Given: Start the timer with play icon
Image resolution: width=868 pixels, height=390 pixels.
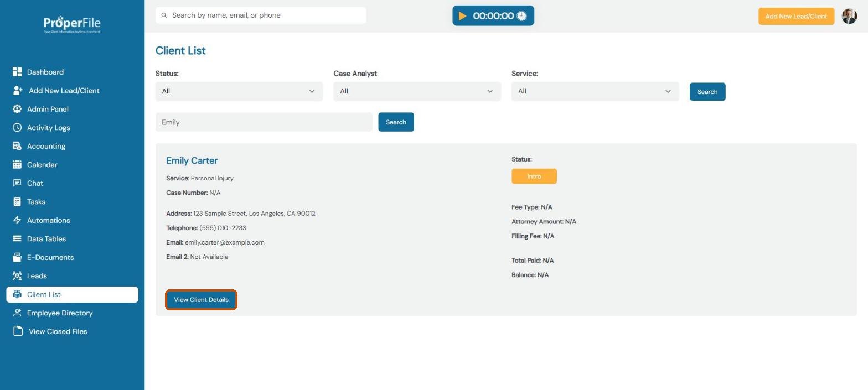Looking at the screenshot, I should pos(462,16).
